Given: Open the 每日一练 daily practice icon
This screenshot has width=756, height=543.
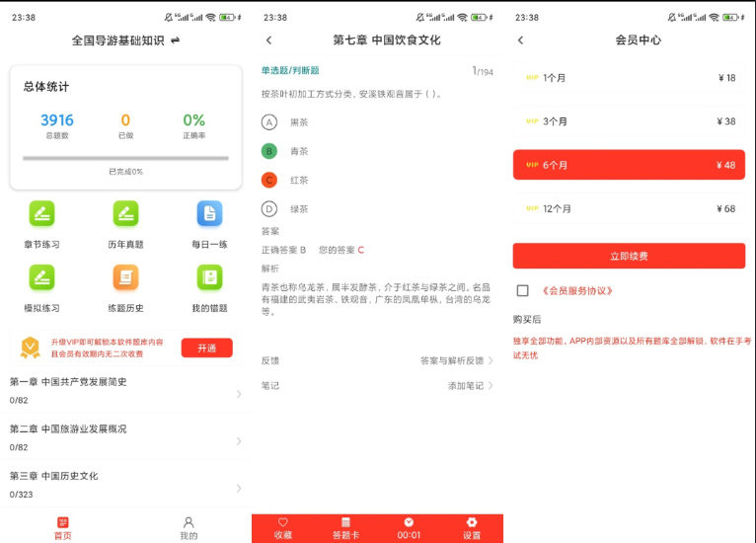Looking at the screenshot, I should [210, 213].
